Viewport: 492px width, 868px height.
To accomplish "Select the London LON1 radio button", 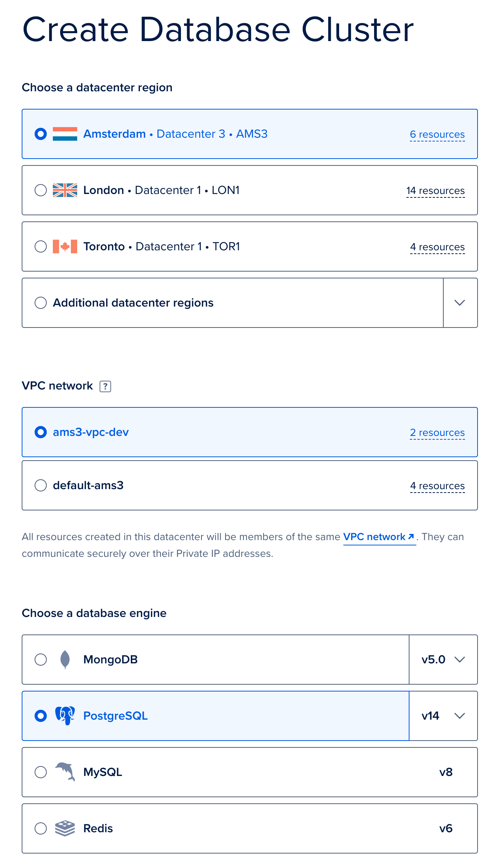I will pos(41,190).
